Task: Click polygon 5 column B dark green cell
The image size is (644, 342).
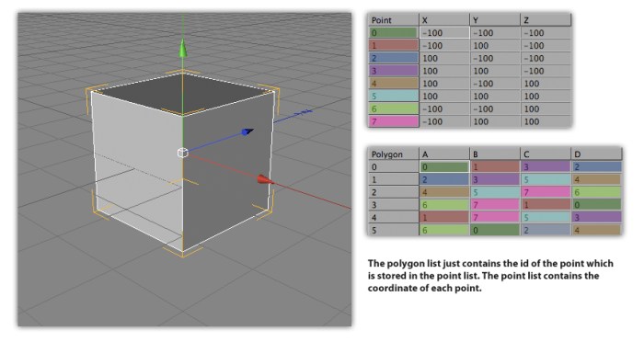Action: point(495,231)
